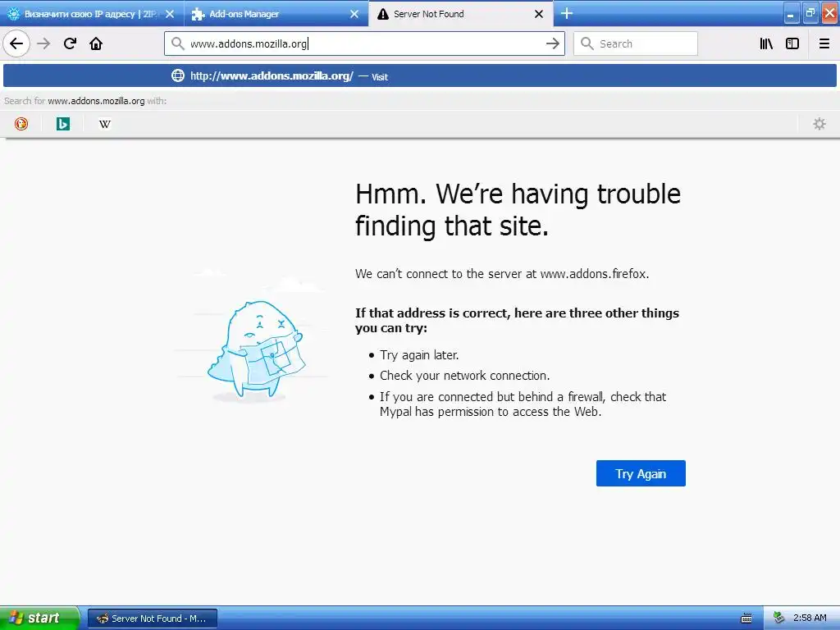Search with DuckDuckGo engine icon

21,124
